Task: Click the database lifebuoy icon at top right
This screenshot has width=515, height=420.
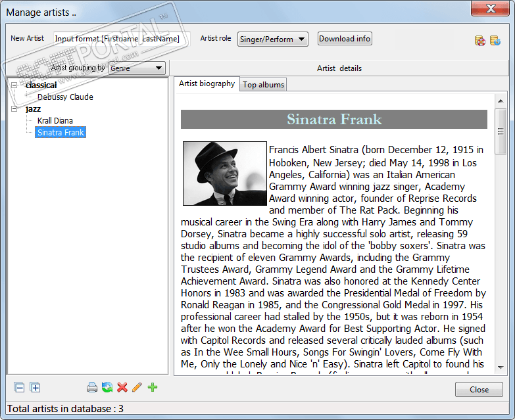Action: [x=480, y=41]
